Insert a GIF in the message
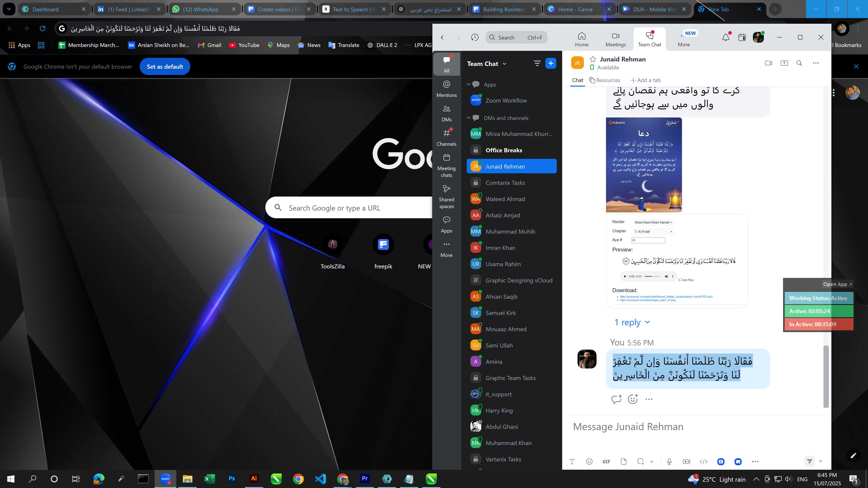The height and width of the screenshot is (488, 868). pos(606,461)
